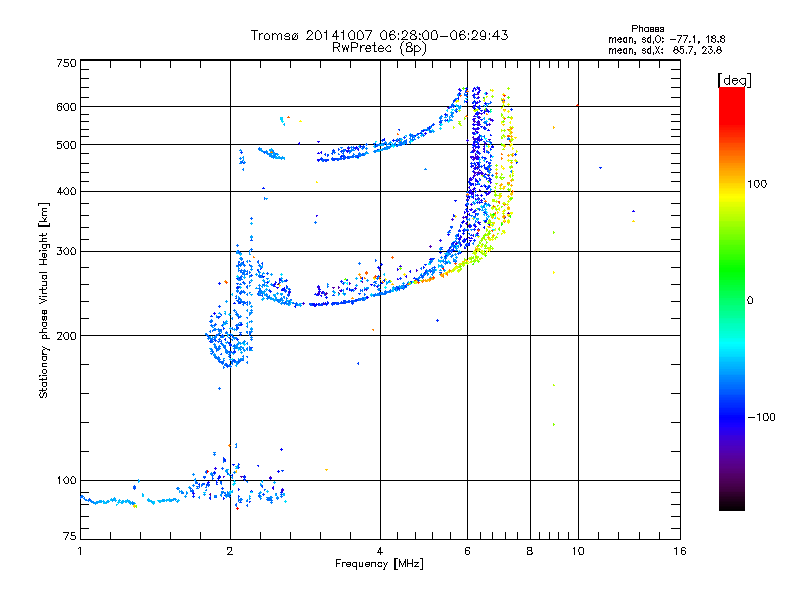Viewport: 800px width, 600px height.
Task: Click the x-axis tick label "8"
Action: click(530, 551)
